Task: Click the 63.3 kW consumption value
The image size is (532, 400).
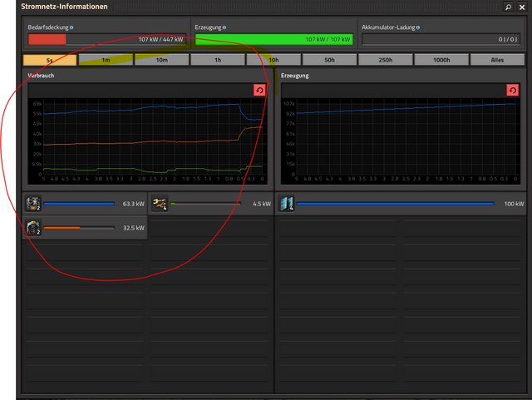Action: tap(133, 204)
